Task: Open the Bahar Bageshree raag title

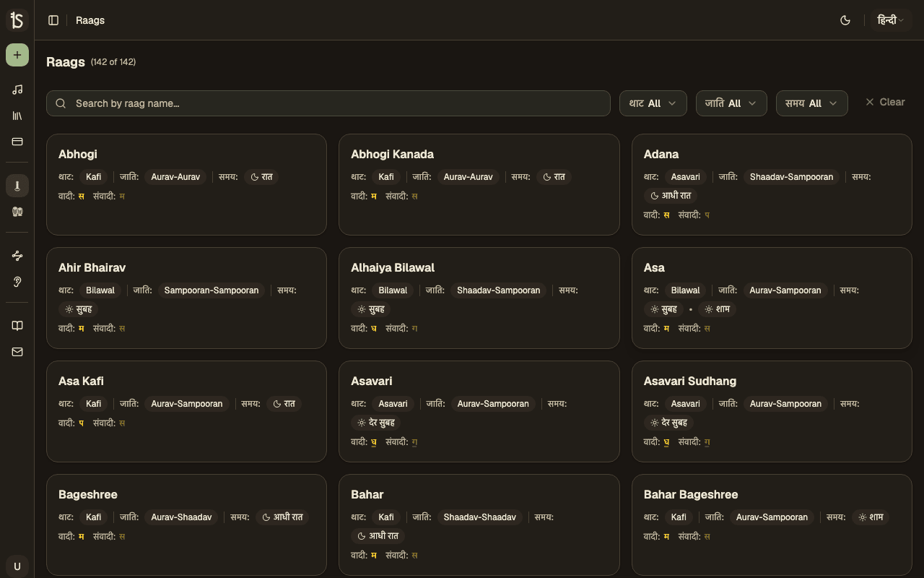Action: point(691,494)
